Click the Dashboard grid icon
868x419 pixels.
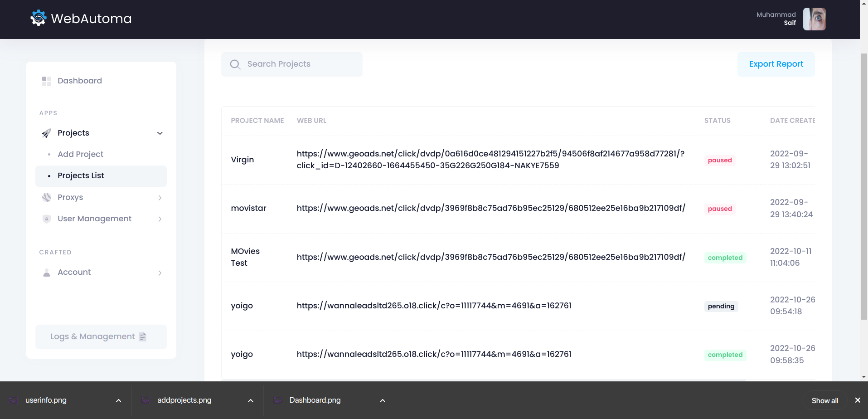click(x=47, y=81)
